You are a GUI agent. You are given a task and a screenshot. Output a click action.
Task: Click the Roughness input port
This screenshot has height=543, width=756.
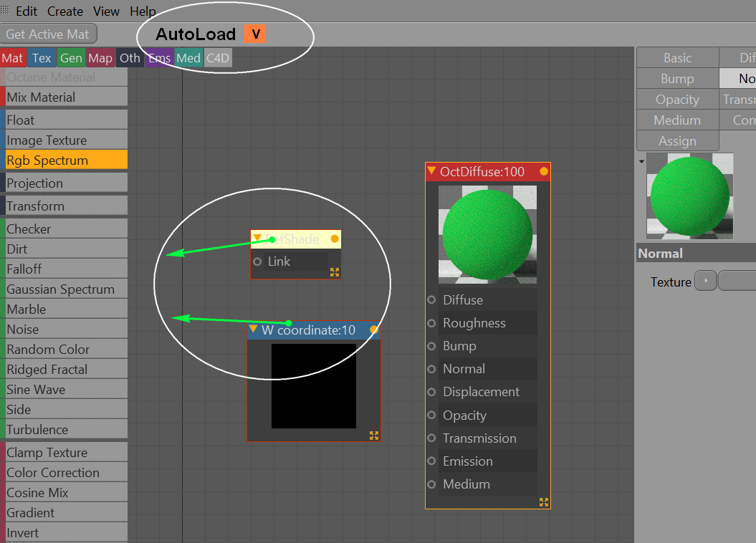click(431, 323)
